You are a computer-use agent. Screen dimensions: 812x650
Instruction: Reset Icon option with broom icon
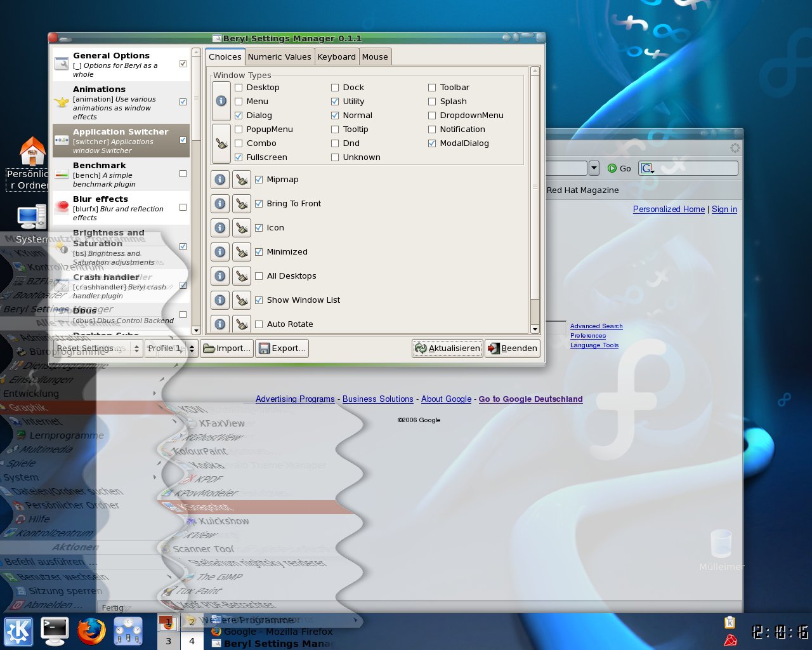click(x=242, y=228)
